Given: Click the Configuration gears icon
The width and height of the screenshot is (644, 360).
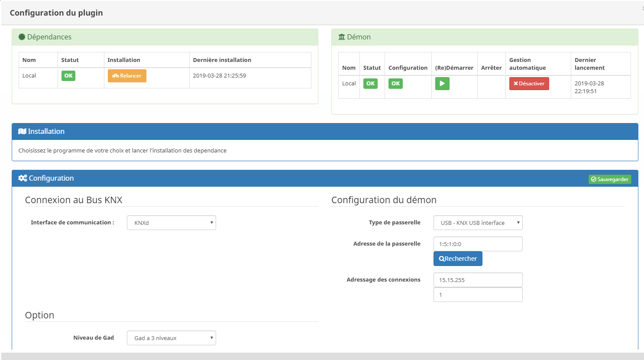Looking at the screenshot, I should point(23,178).
